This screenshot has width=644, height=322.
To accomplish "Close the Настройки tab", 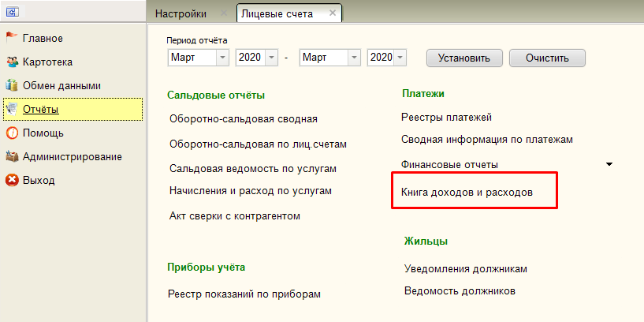I will (224, 13).
